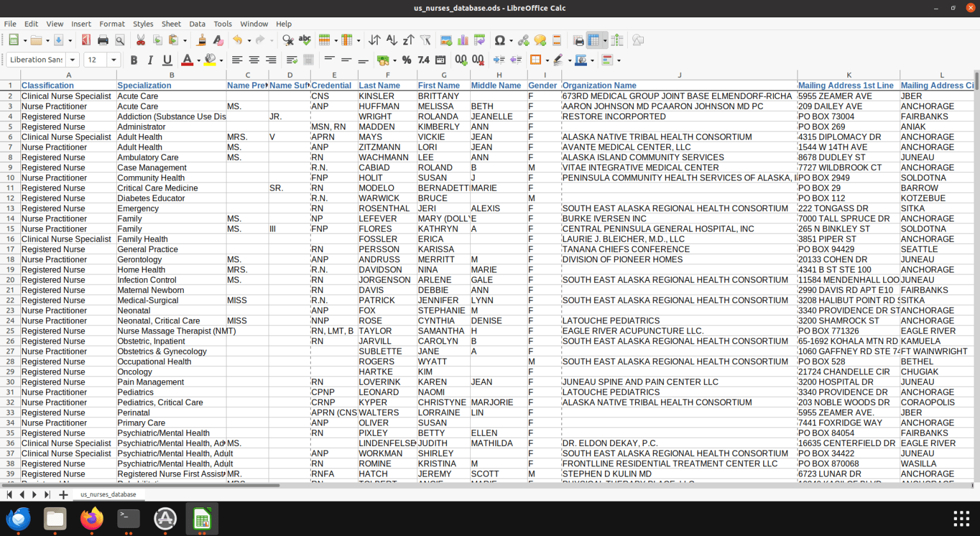
Task: Insert a comment in the cell
Action: click(x=540, y=40)
